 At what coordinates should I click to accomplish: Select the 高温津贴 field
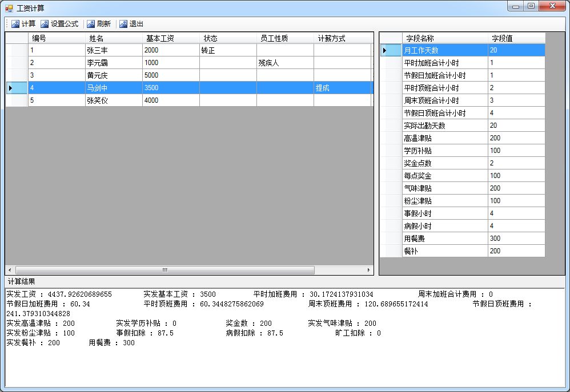pyautogui.click(x=445, y=138)
